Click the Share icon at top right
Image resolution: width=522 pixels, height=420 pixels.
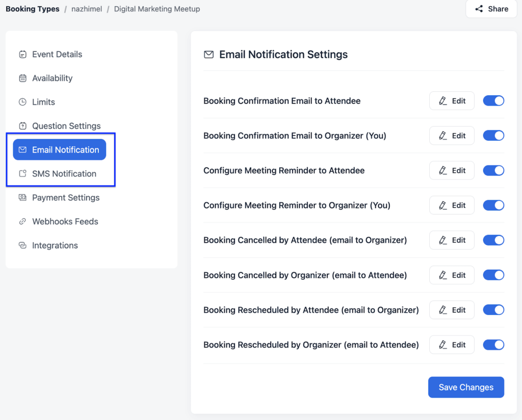[x=479, y=9]
